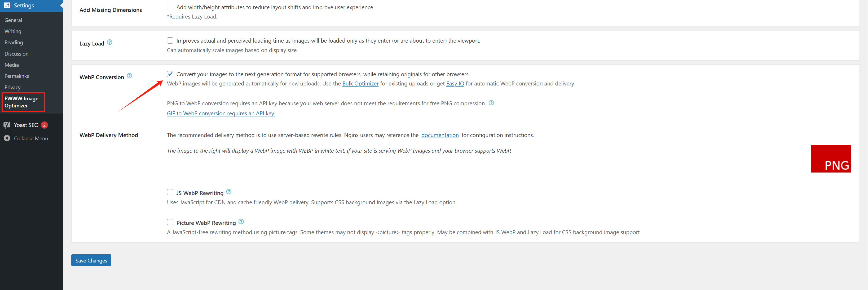The image size is (868, 290).
Task: Uncheck the WebP Conversion checkbox
Action: click(170, 74)
